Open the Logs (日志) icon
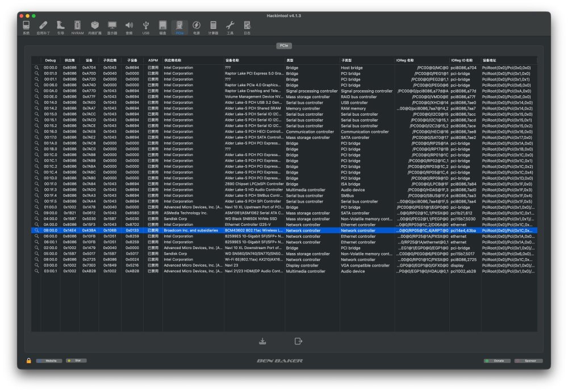Screen dimensions: 568x392 [x=247, y=27]
